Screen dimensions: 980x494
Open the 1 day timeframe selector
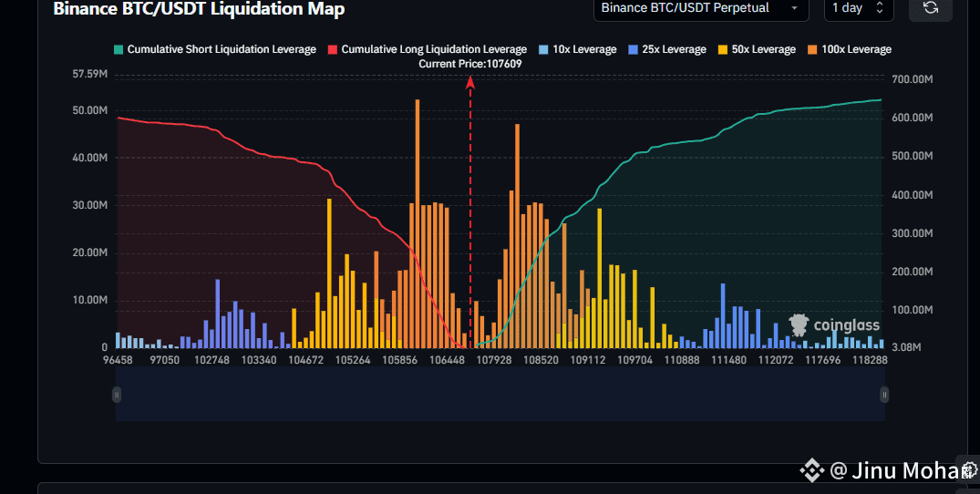click(858, 9)
